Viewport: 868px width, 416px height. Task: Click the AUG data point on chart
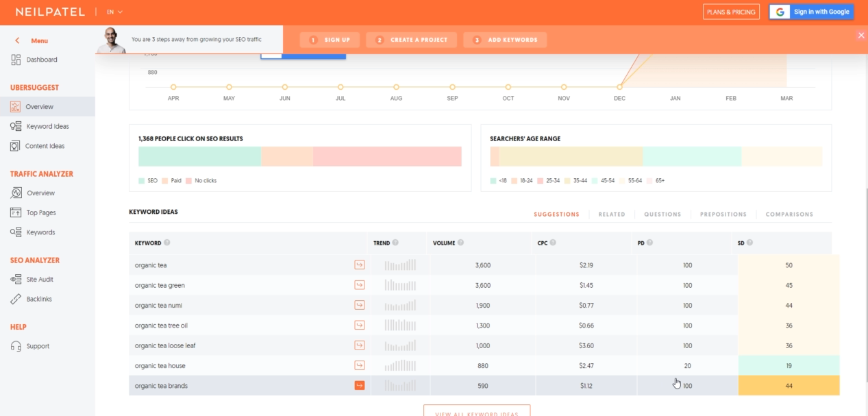click(396, 87)
